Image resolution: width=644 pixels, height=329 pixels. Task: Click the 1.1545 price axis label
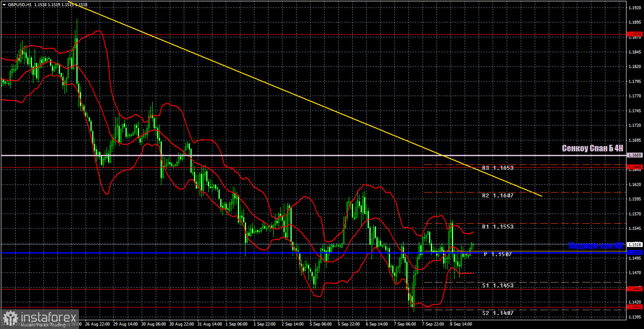tap(634, 229)
